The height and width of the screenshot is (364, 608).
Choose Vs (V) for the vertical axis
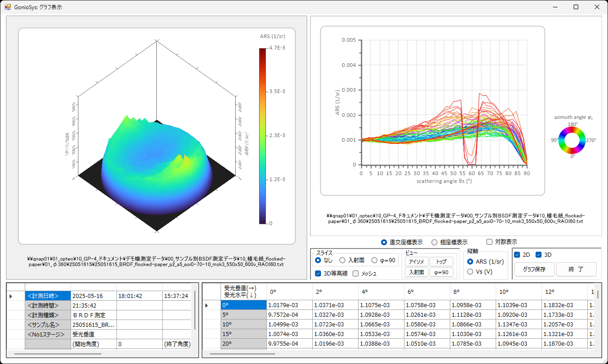470,272
